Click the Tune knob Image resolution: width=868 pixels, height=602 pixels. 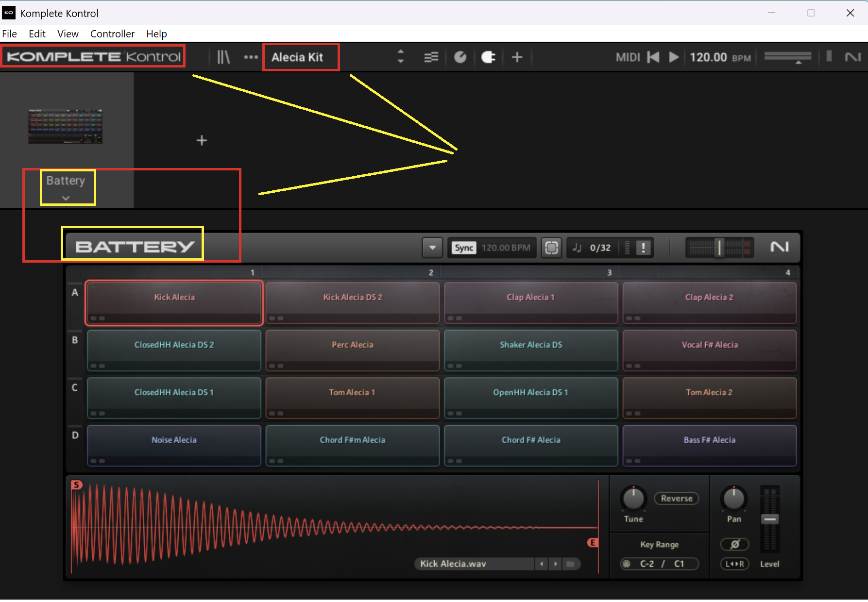point(633,498)
